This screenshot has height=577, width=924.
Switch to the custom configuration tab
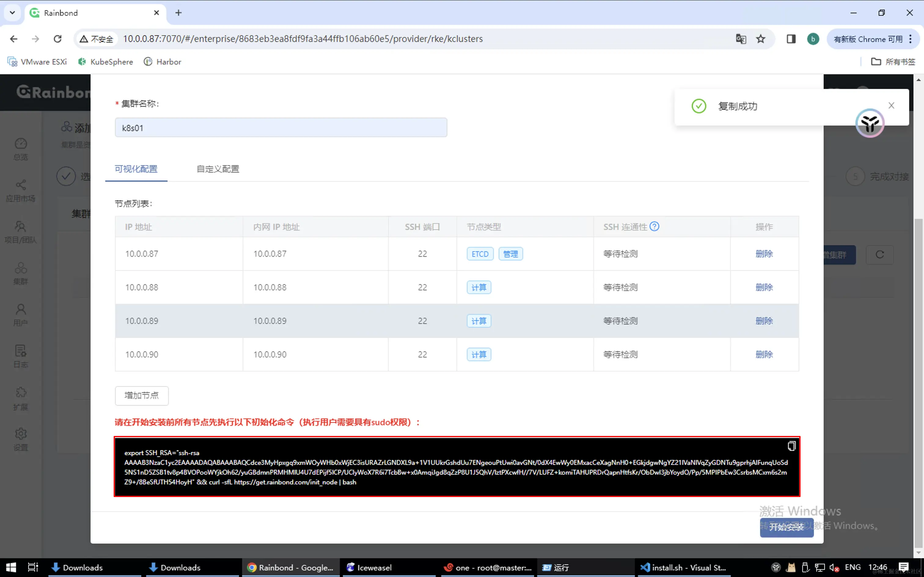click(218, 169)
